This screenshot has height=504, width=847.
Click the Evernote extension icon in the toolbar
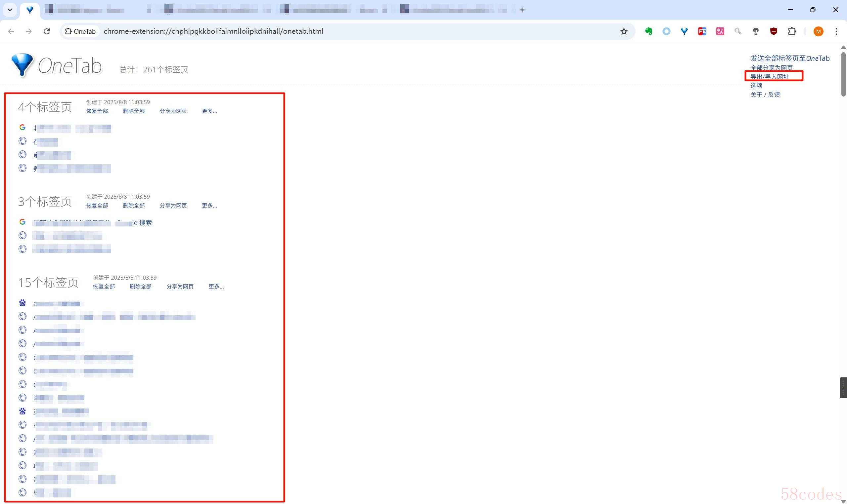coord(648,31)
